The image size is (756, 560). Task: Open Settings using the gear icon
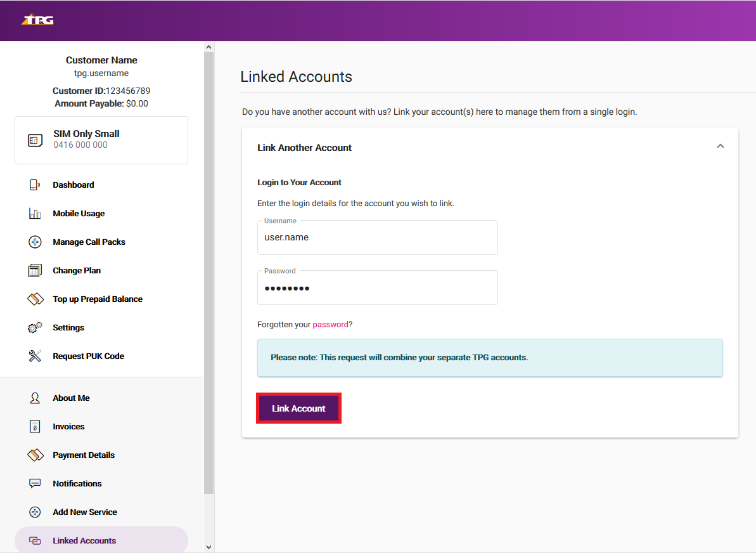click(36, 327)
